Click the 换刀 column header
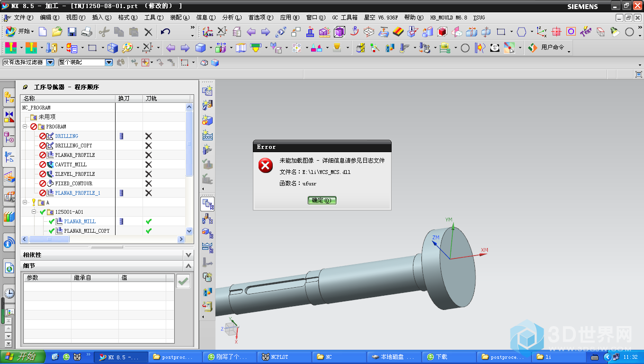 point(129,98)
